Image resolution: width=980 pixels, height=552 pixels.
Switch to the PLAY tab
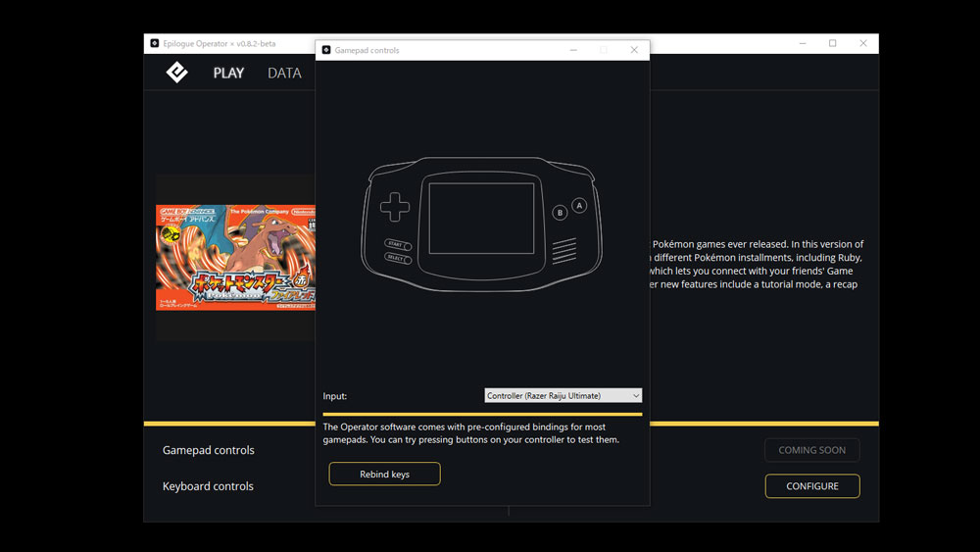click(x=228, y=74)
